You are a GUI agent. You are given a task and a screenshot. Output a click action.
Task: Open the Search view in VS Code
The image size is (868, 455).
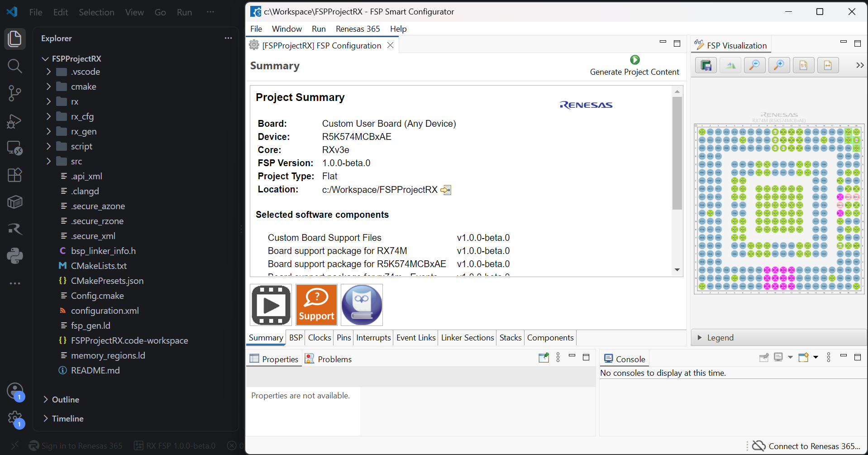15,66
